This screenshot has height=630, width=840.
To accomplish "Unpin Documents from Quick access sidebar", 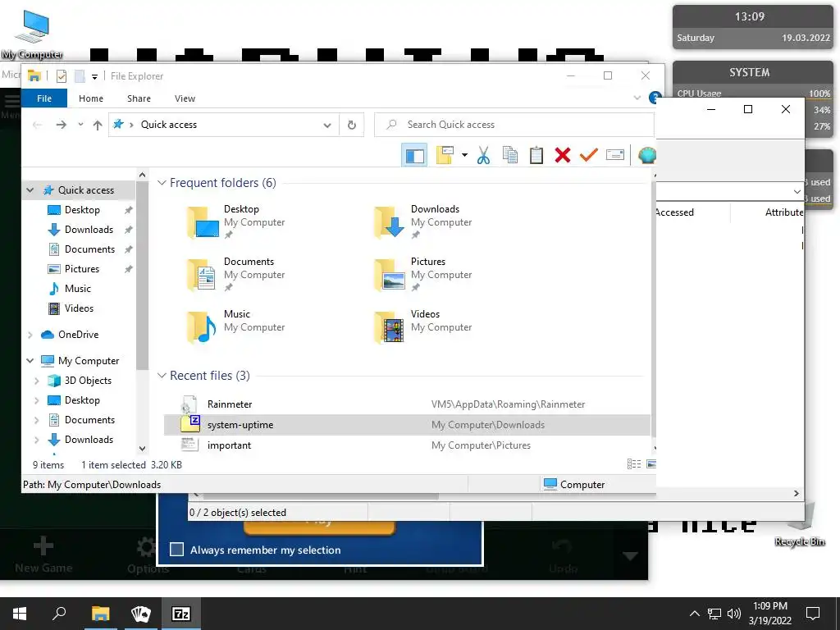I will (x=129, y=249).
